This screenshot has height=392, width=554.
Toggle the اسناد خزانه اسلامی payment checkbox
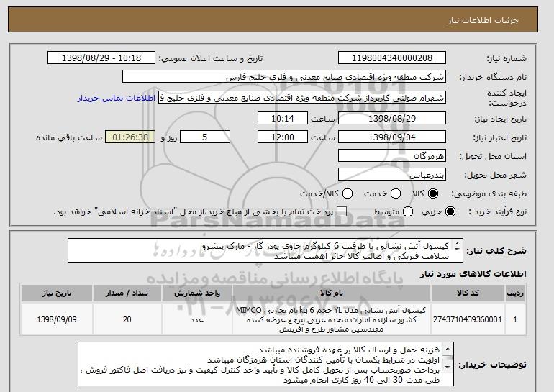[x=341, y=211]
